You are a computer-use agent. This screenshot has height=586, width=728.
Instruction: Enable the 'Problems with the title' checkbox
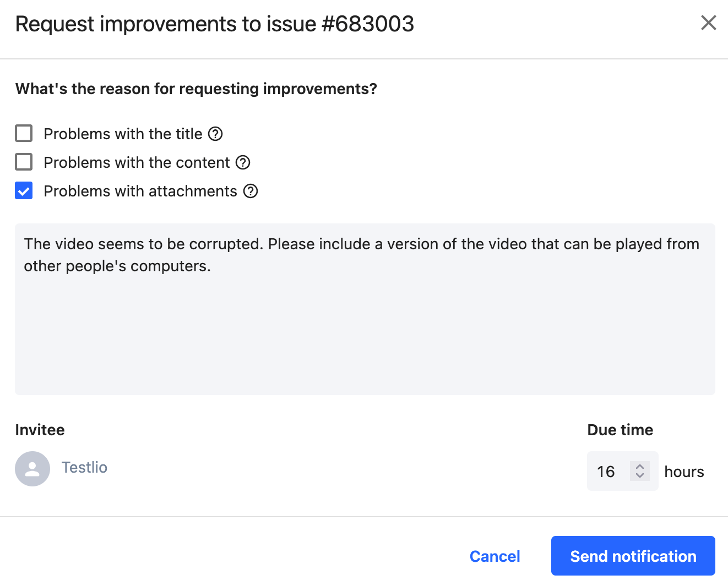(24, 133)
